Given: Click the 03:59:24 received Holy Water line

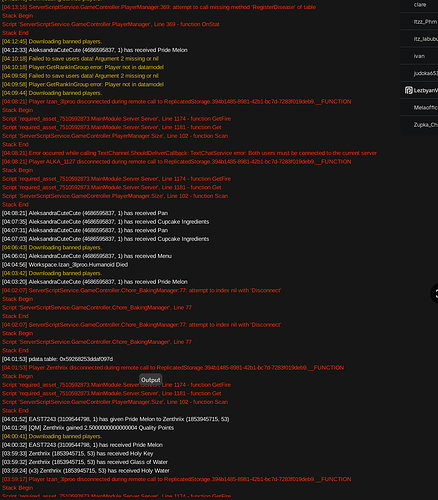Looking at the screenshot, I should coord(86,471).
